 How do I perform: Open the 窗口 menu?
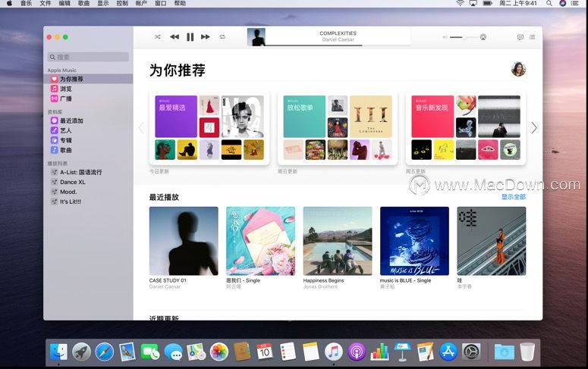pyautogui.click(x=161, y=3)
